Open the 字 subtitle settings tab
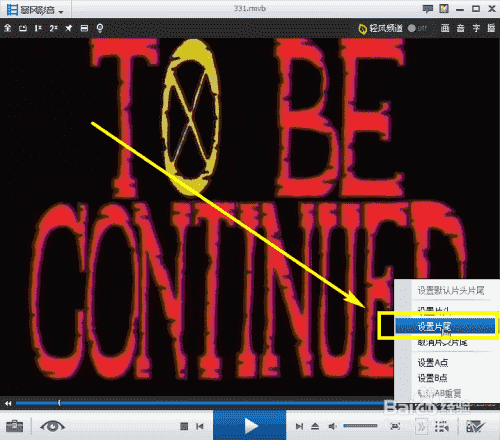Screen dimensions: 500x440 [x=476, y=28]
